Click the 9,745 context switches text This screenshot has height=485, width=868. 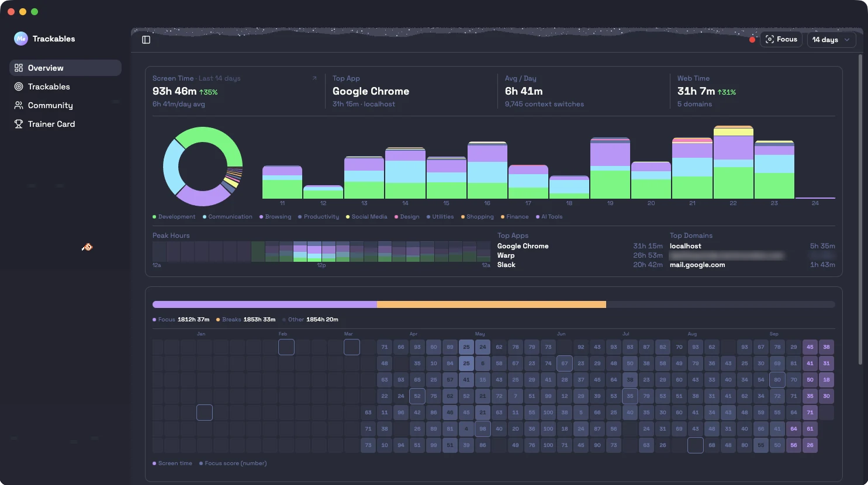pos(544,104)
